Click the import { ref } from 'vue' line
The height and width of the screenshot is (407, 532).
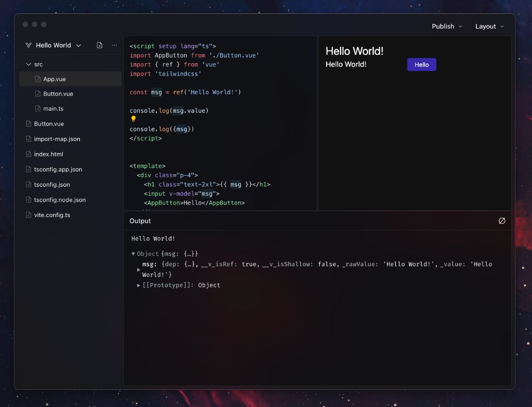point(174,64)
